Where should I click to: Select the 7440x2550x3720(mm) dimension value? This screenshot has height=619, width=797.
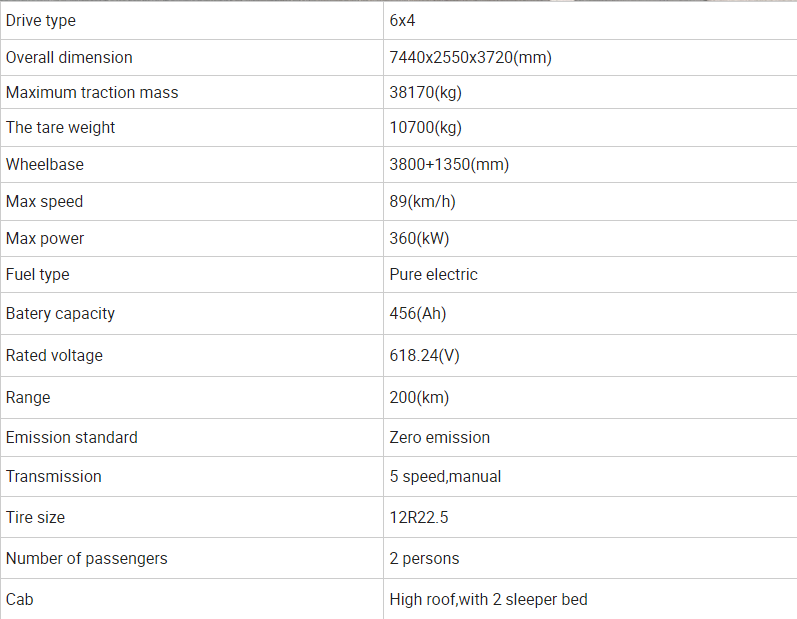[471, 57]
